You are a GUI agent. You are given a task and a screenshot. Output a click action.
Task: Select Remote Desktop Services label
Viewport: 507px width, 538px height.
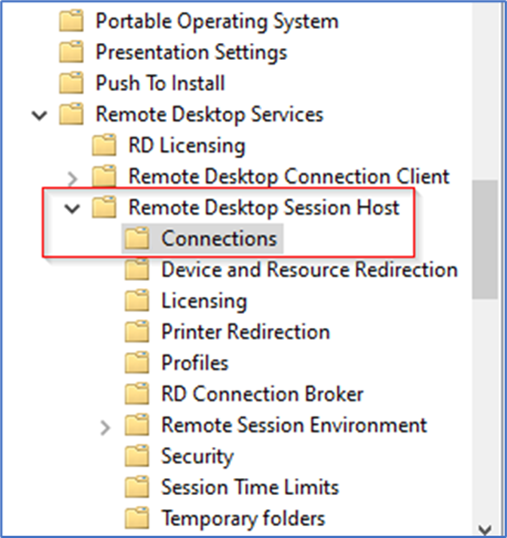pos(209,114)
